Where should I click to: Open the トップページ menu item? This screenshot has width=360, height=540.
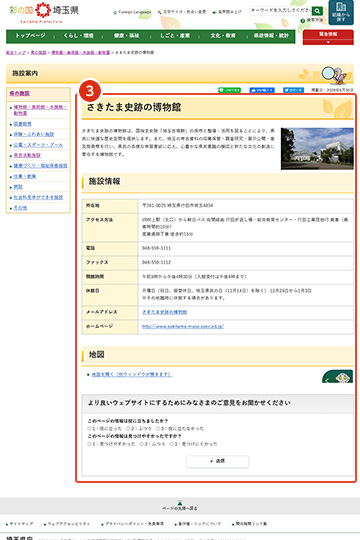coord(30,36)
